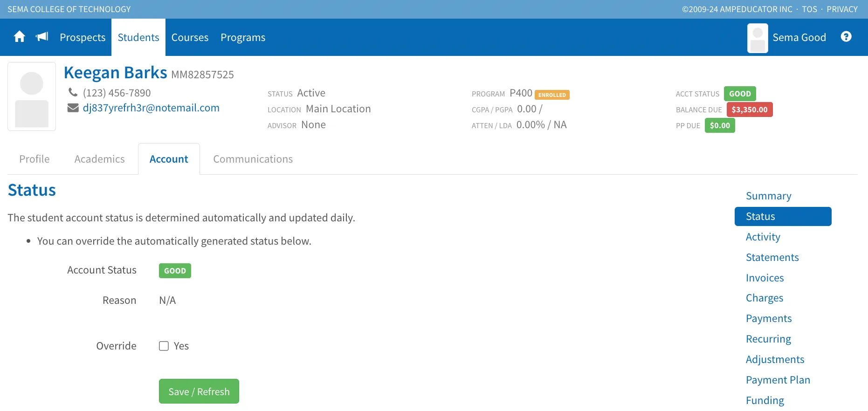This screenshot has width=868, height=411.
Task: Click the ENROLLED program badge
Action: [x=552, y=95]
